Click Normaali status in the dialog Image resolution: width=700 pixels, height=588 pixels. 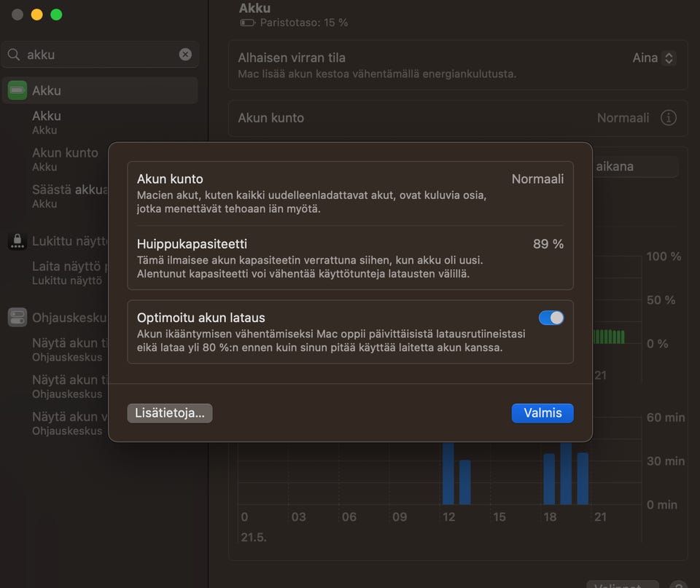[x=537, y=179]
